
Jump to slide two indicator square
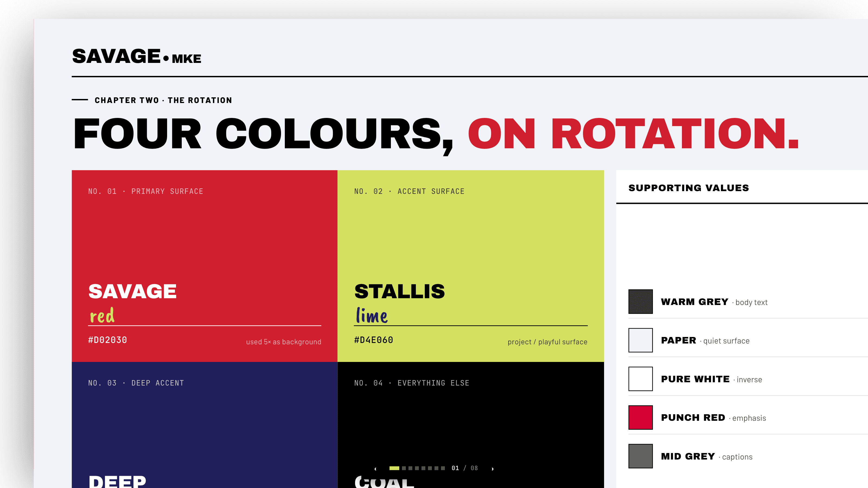tap(404, 468)
